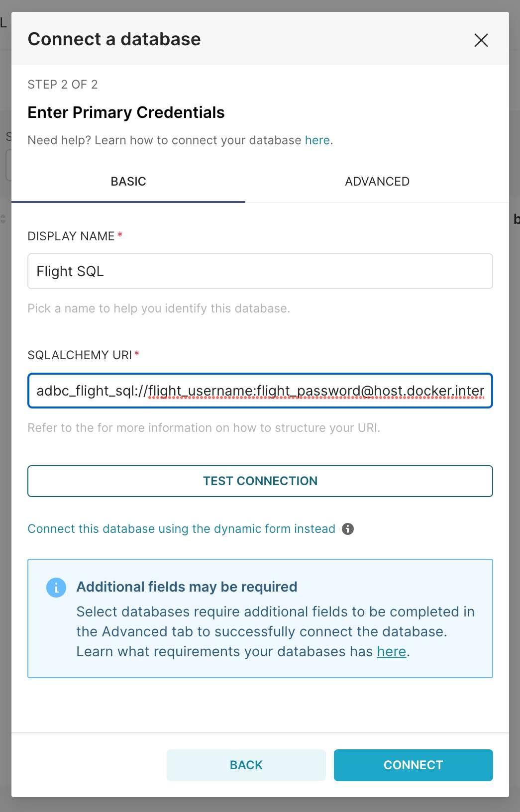Follow the 'here' link inside the alert box

pos(392,652)
